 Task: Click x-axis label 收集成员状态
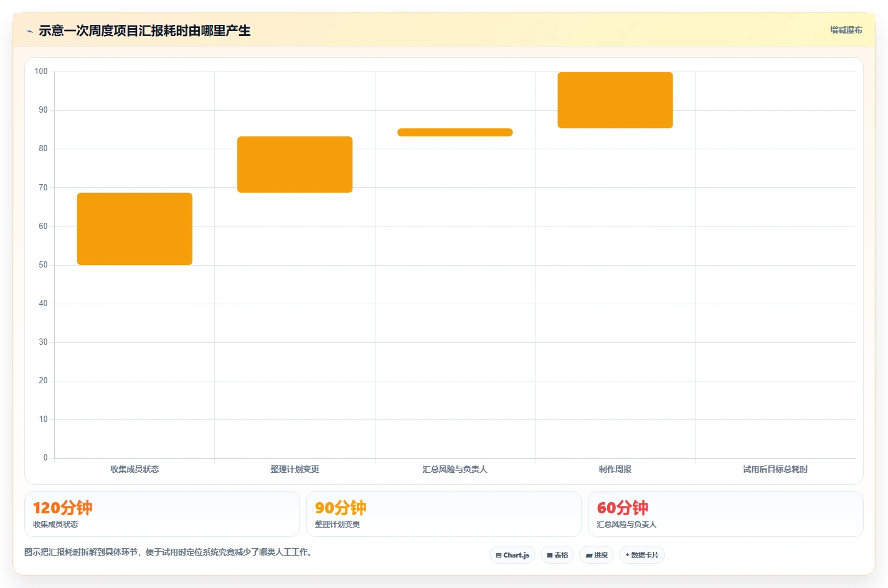click(135, 469)
